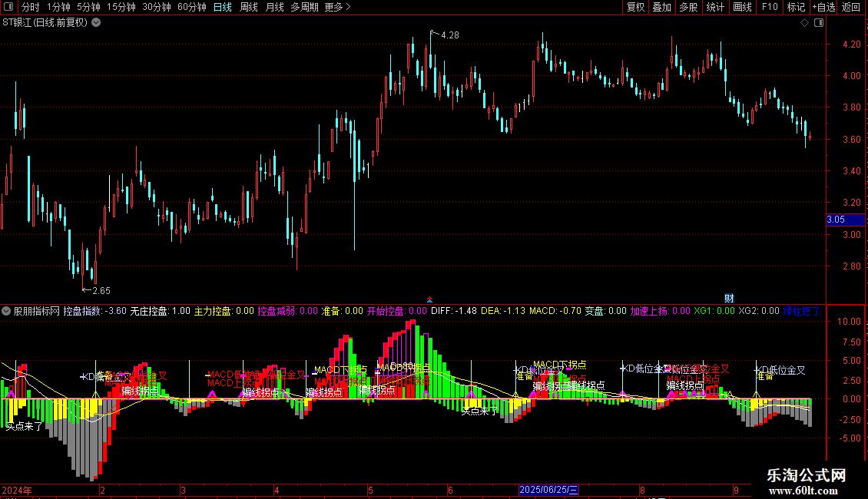Image resolution: width=868 pixels, height=499 pixels.
Task: Open indicator menu circle beside 股朋指标网
Action: pyautogui.click(x=6, y=311)
